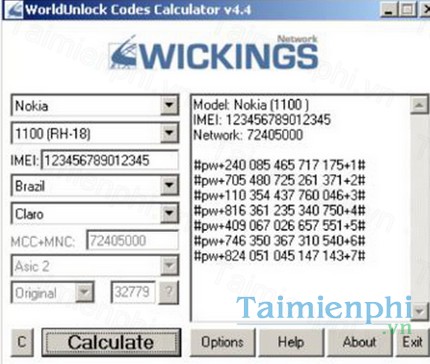
Task: Click the results scrollbar down arrow
Action: pyautogui.click(x=419, y=312)
